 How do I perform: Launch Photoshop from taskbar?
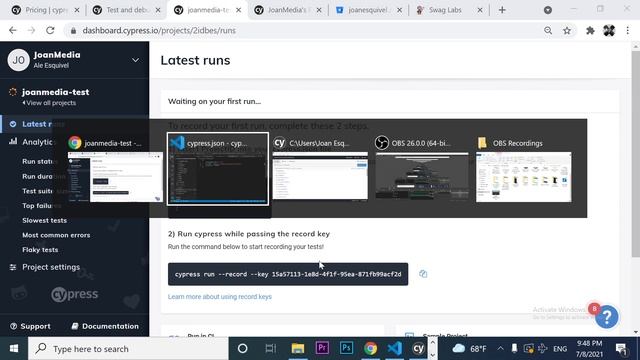pos(346,348)
